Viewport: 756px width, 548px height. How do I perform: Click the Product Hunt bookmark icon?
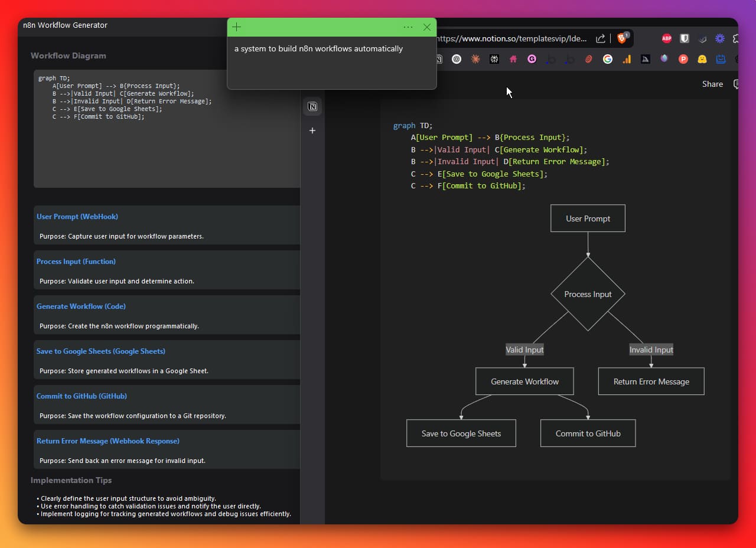(683, 59)
